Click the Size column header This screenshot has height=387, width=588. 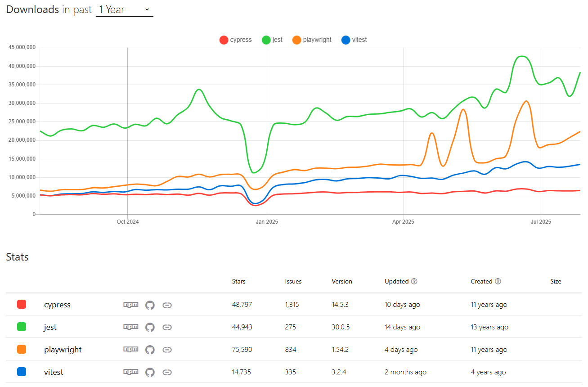pos(556,281)
